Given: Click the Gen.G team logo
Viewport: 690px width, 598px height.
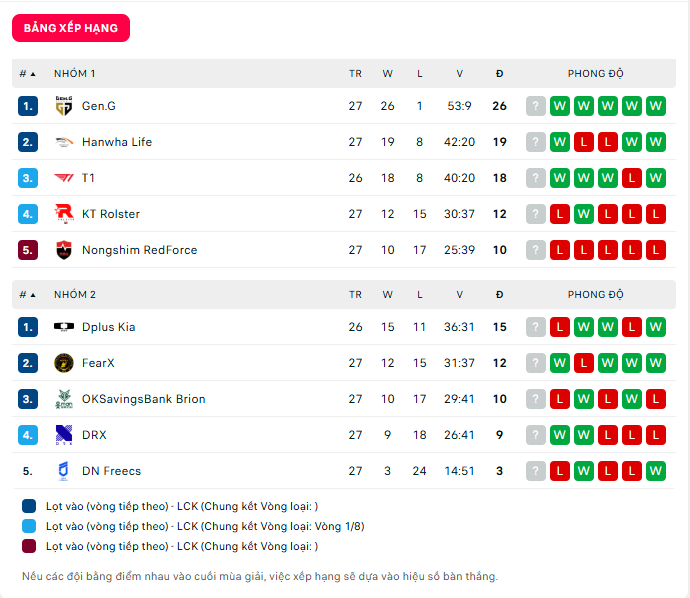Looking at the screenshot, I should 64,106.
